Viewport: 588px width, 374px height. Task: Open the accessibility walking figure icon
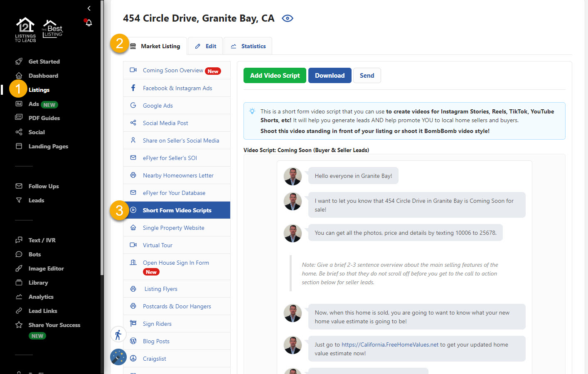pyautogui.click(x=118, y=335)
